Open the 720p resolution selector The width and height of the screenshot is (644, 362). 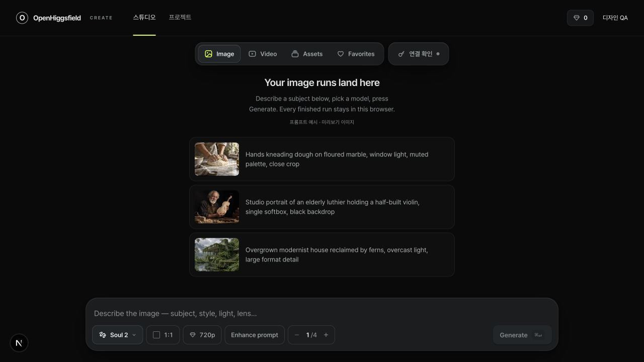pos(202,335)
